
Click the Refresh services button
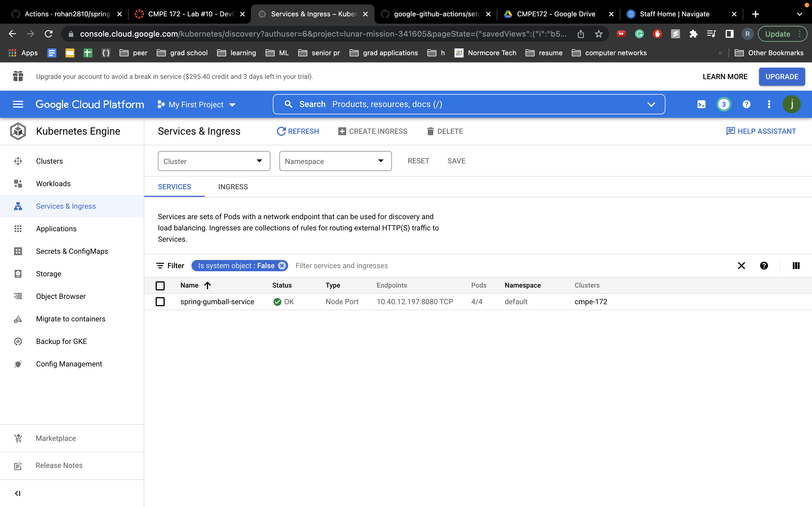298,131
